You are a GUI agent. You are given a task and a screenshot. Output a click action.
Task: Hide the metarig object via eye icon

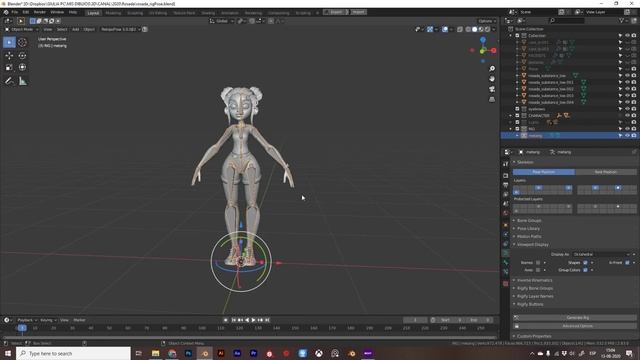[x=627, y=136]
